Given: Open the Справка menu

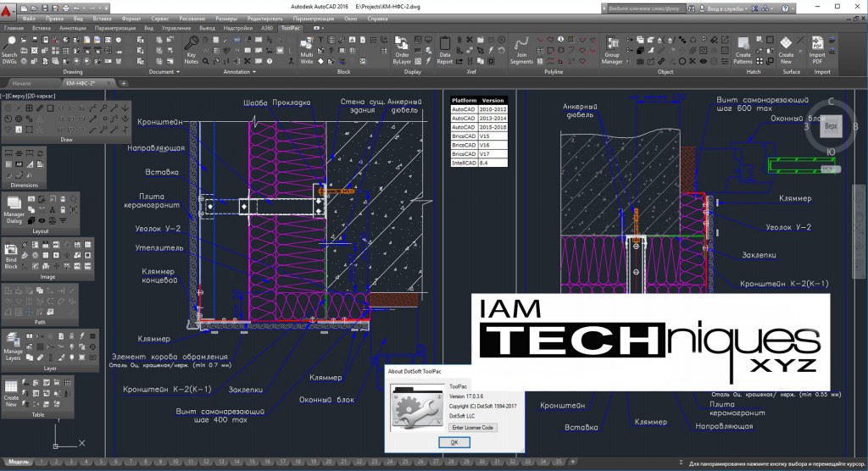Looking at the screenshot, I should pyautogui.click(x=377, y=19).
